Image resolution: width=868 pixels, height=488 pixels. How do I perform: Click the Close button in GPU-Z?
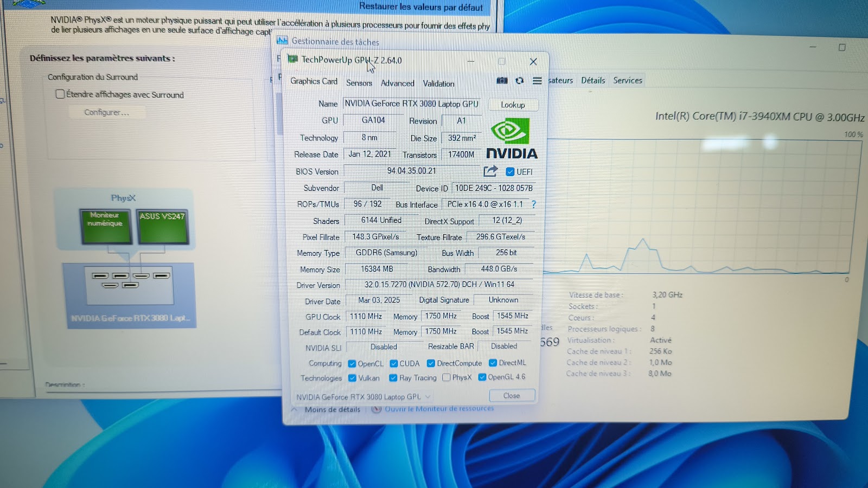(511, 395)
